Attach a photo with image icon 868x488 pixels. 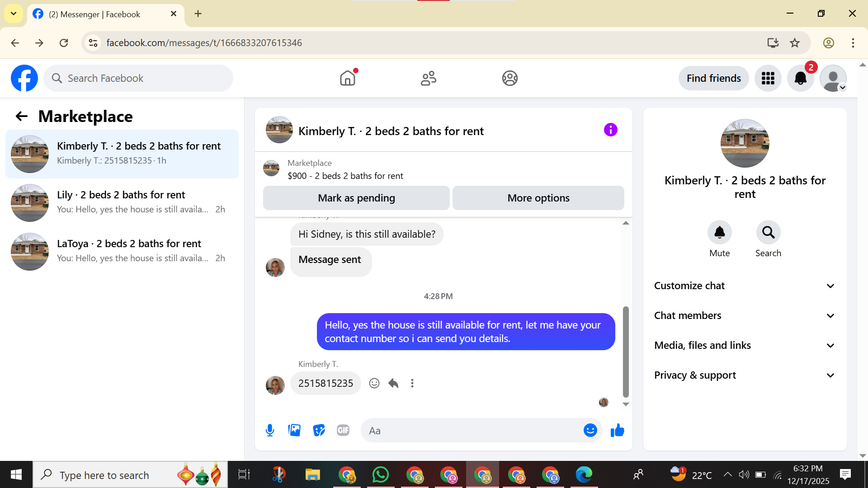(x=294, y=430)
